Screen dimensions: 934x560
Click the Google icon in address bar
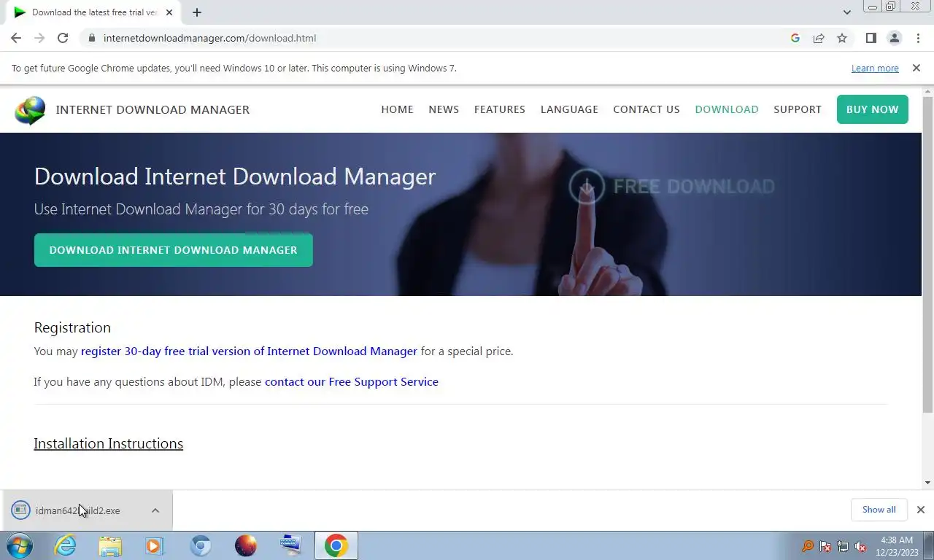click(x=795, y=38)
